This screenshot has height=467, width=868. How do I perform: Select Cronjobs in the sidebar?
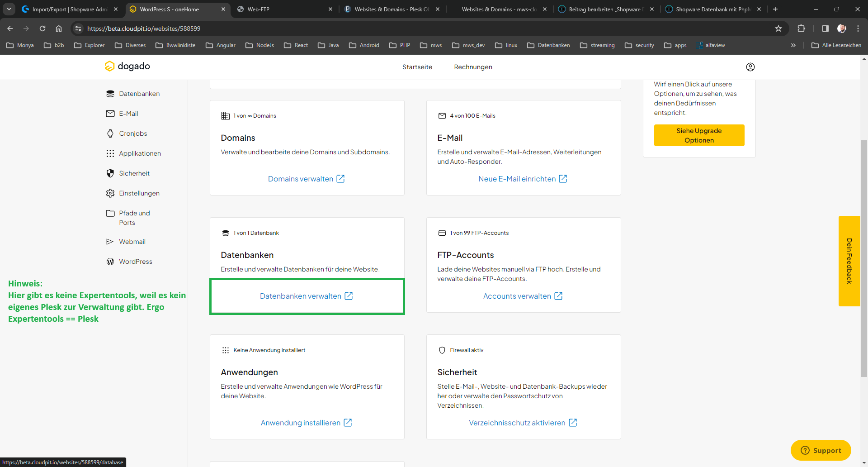point(132,133)
